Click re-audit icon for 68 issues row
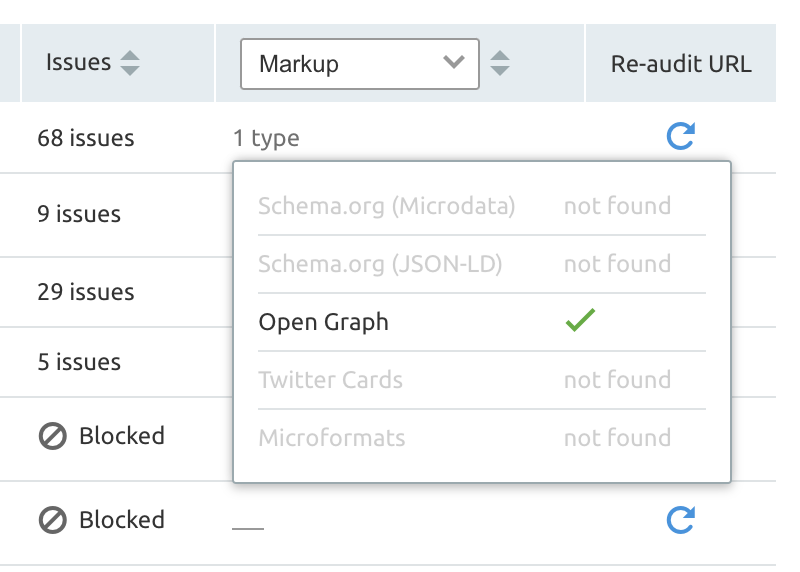 (681, 137)
